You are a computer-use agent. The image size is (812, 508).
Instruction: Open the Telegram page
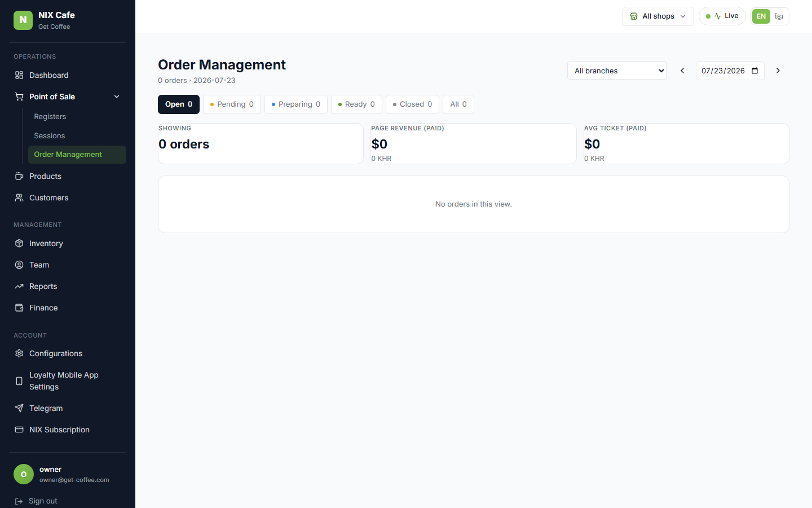point(68,408)
